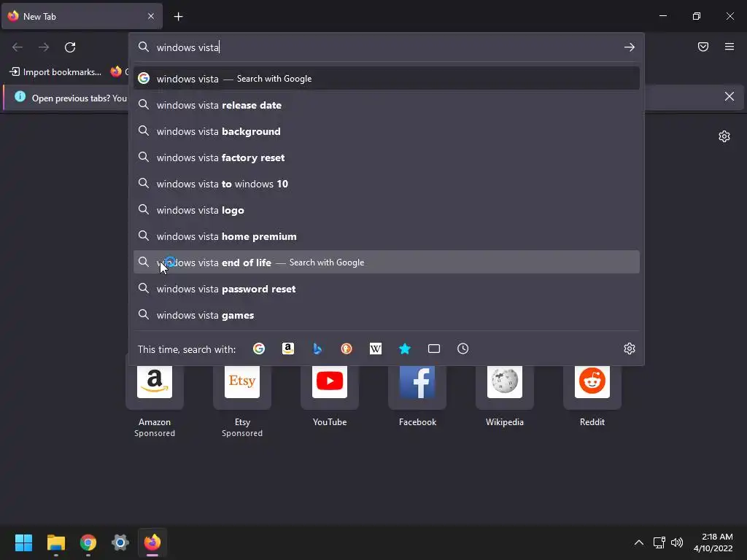Search this time with DuckDuckGo icon
This screenshot has height=560, width=747.
(x=347, y=349)
